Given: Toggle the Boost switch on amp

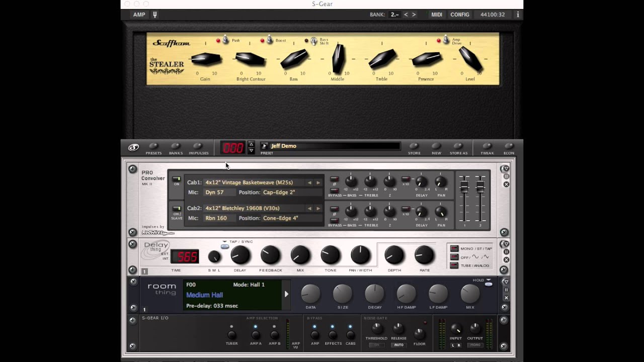Looking at the screenshot, I should tap(270, 40).
